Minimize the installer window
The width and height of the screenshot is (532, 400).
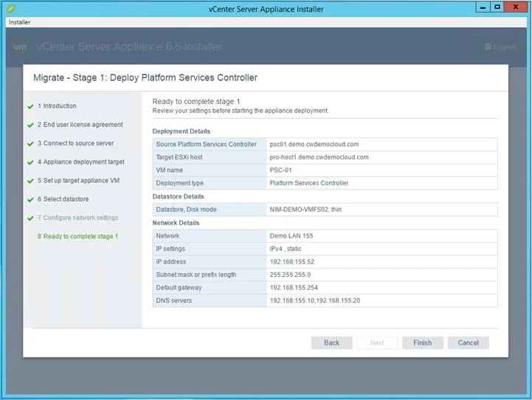click(x=483, y=7)
